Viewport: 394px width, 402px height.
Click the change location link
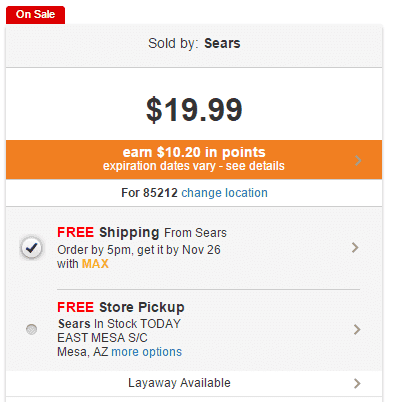[224, 193]
